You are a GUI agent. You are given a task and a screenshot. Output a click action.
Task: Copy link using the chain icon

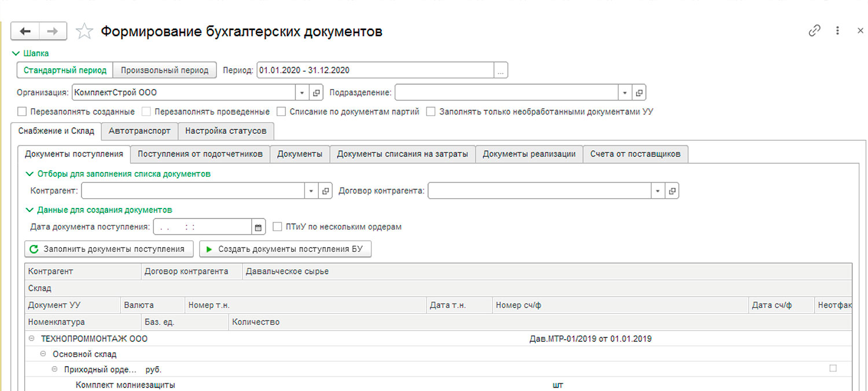(814, 31)
